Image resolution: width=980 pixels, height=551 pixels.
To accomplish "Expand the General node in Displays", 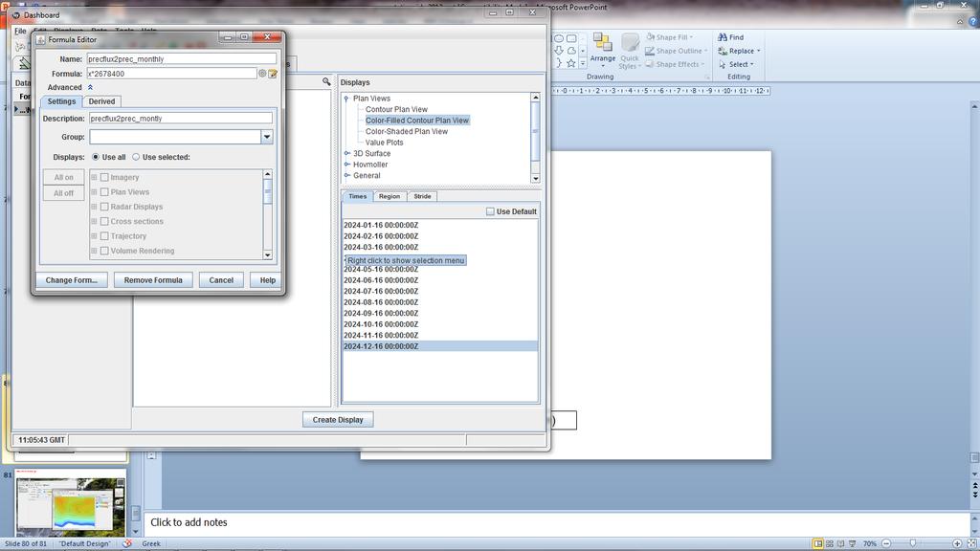I will (x=346, y=176).
